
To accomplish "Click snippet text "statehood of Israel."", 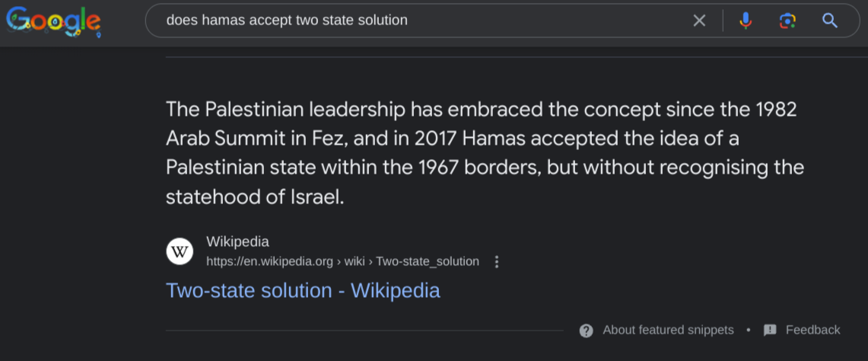I will [255, 196].
